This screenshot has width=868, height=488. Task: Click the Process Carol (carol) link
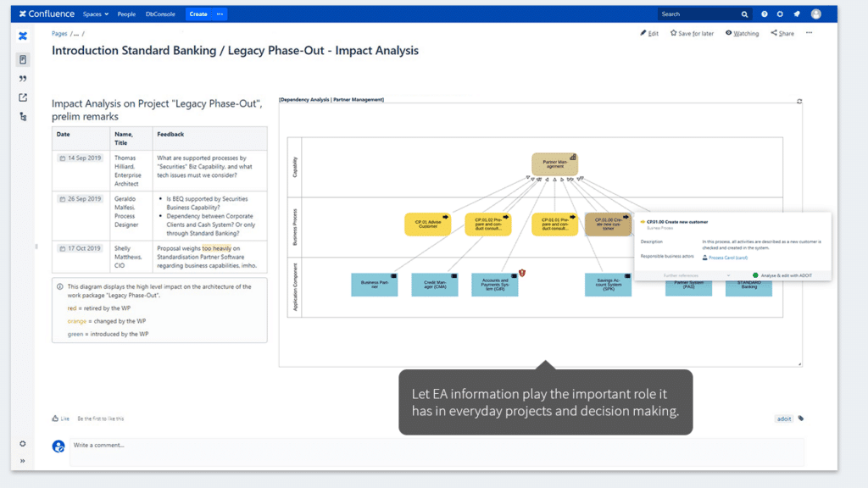(729, 257)
